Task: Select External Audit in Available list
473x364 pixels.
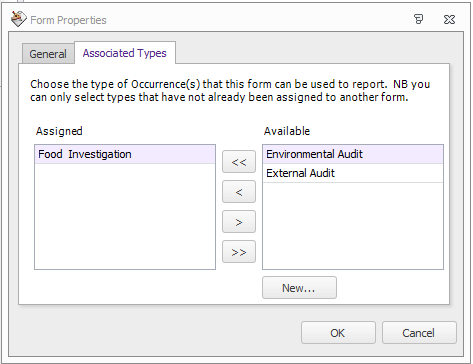Action: coord(353,173)
